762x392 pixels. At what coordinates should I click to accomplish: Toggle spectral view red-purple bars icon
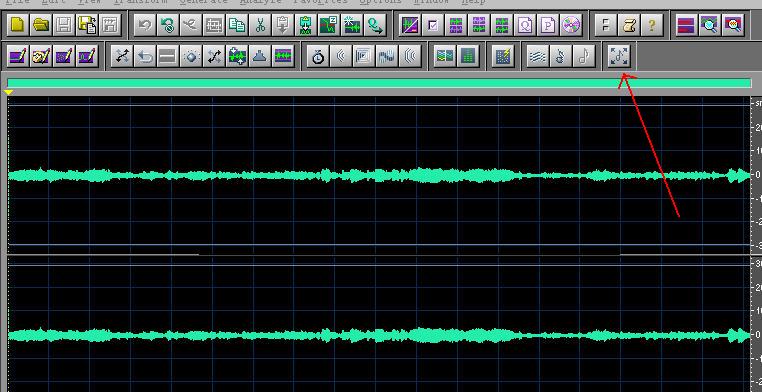click(686, 25)
